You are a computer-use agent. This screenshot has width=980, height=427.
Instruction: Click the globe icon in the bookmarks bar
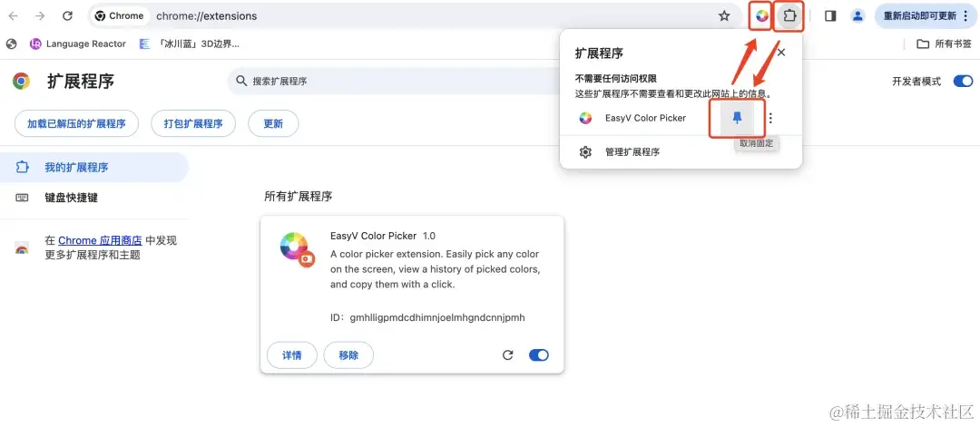pos(11,44)
